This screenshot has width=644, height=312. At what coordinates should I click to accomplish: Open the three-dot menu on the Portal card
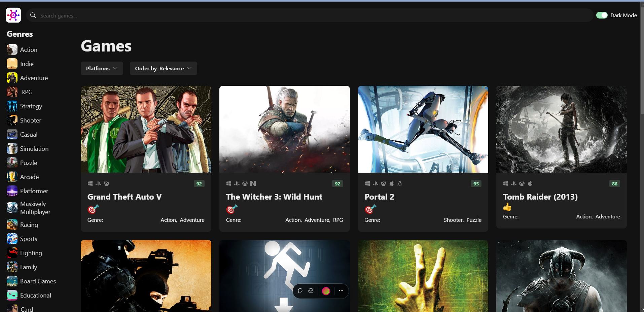point(341,291)
